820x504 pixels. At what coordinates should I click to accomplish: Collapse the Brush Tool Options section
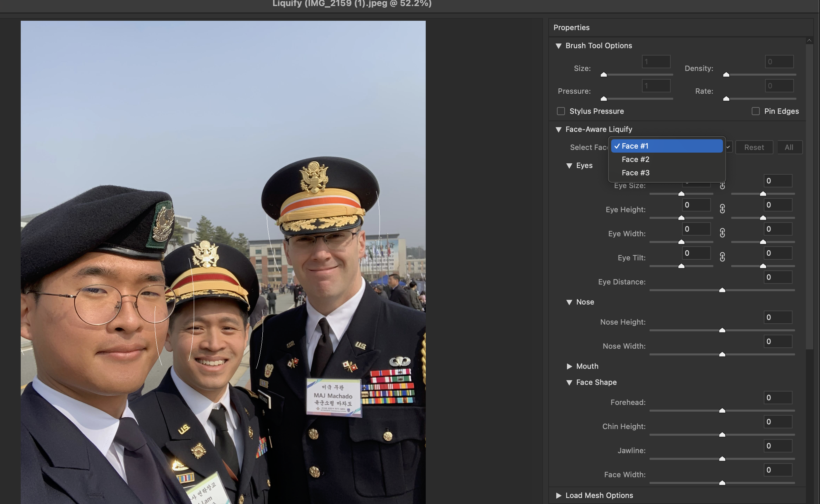(x=559, y=46)
